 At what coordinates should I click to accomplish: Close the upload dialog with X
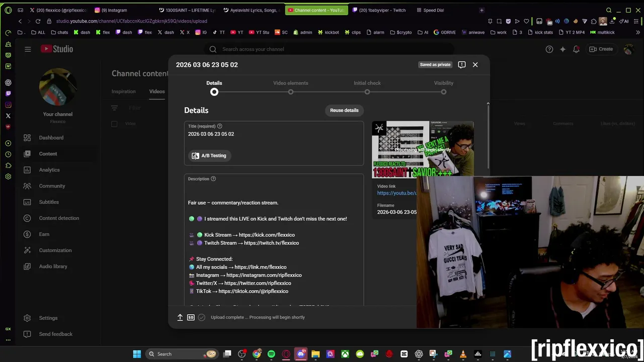[x=475, y=64]
